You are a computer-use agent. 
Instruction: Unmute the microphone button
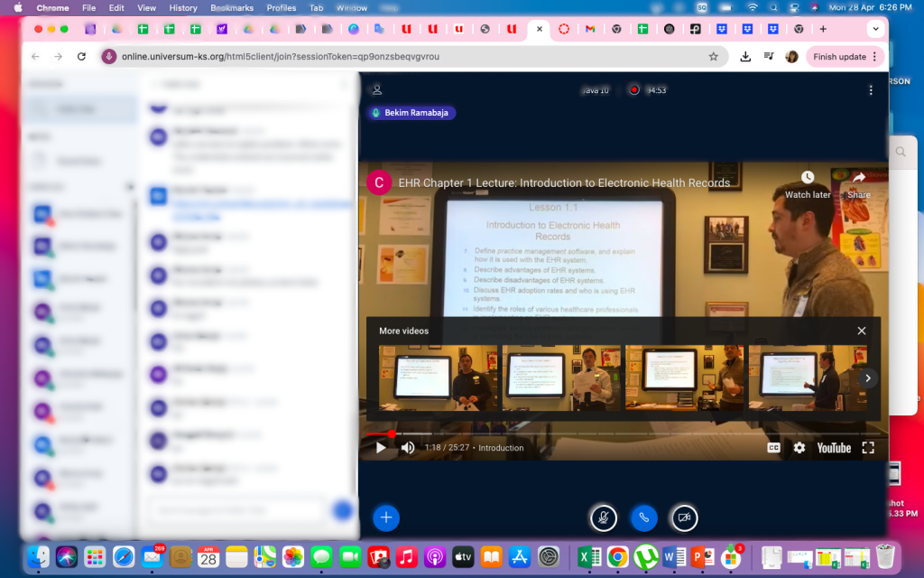tap(603, 517)
